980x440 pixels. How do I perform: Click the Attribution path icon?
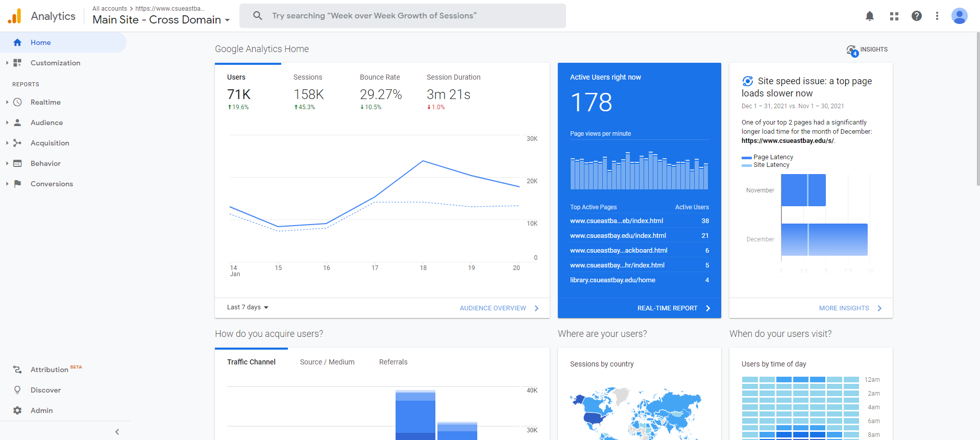click(x=17, y=370)
